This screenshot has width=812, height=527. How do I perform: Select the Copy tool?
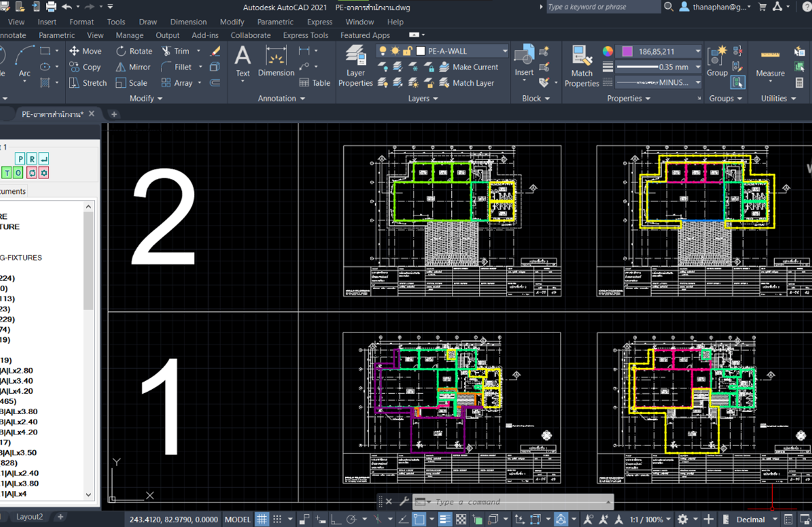point(85,67)
